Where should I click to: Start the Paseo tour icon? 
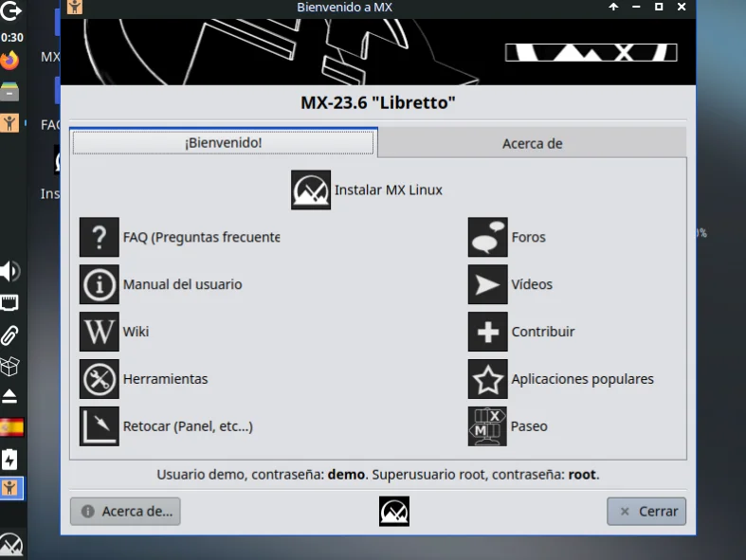[x=488, y=426]
